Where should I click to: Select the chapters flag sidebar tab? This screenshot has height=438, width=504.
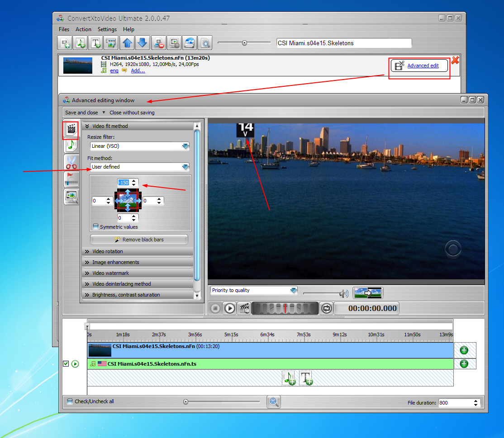pyautogui.click(x=71, y=179)
